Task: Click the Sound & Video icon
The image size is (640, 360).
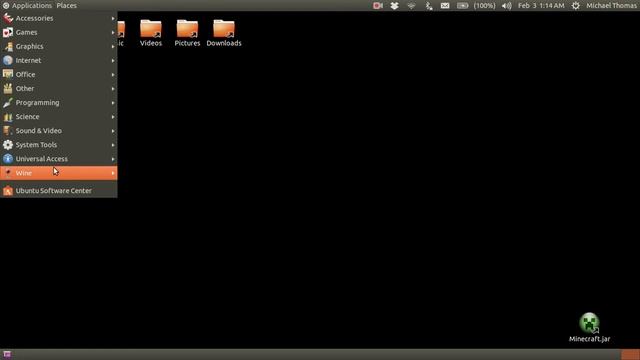Action: pyautogui.click(x=8, y=131)
